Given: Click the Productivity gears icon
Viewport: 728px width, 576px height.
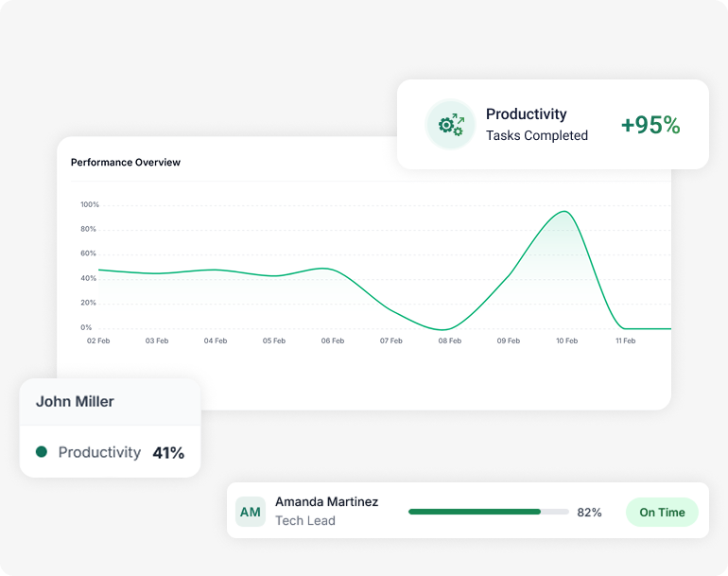Looking at the screenshot, I should click(x=449, y=125).
